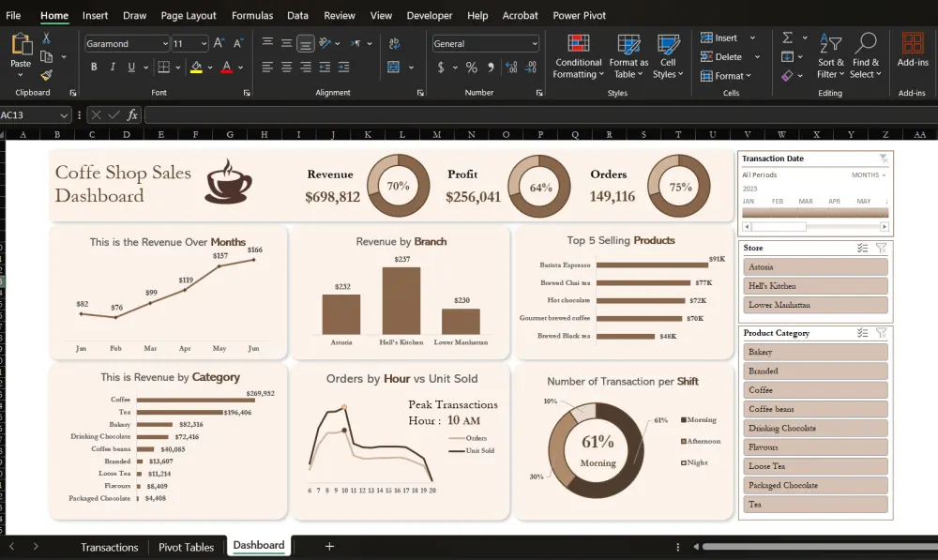Align text to top

(267, 42)
